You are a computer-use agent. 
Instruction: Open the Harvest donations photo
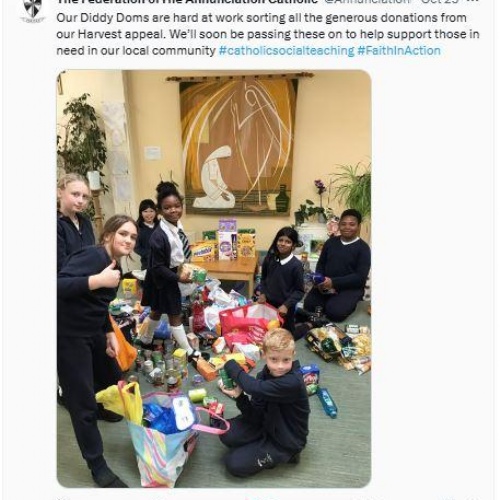click(x=214, y=279)
